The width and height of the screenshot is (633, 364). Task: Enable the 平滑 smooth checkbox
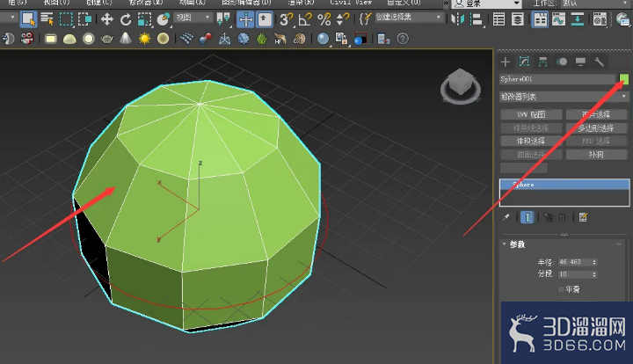click(561, 289)
